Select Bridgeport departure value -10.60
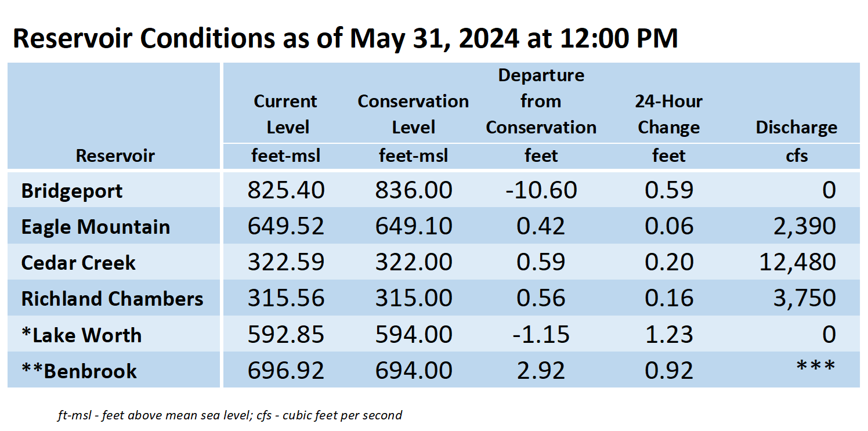The image size is (868, 431). [541, 190]
